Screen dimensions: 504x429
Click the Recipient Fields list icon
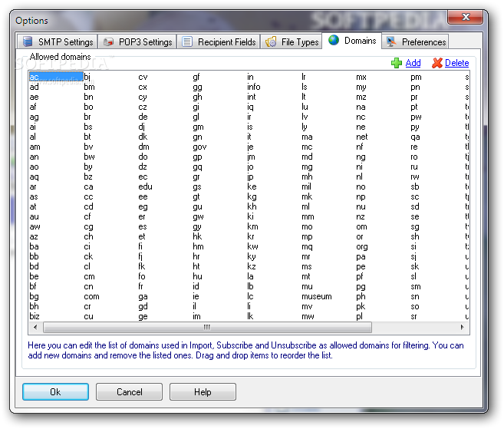click(187, 41)
